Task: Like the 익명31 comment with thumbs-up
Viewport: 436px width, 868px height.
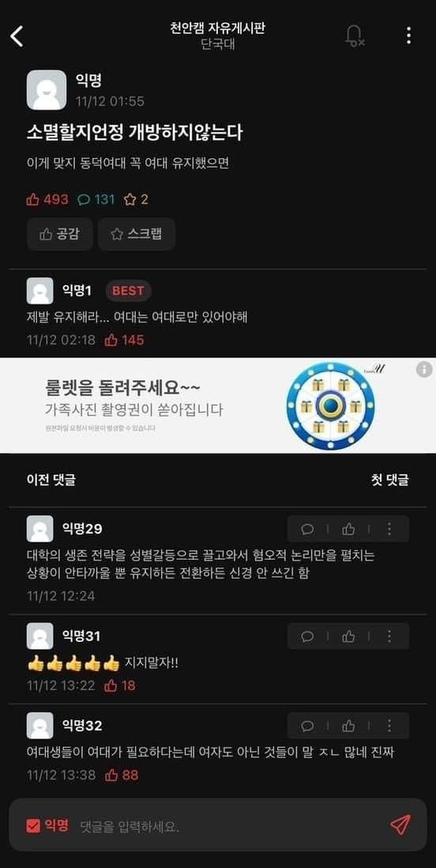Action: coord(348,636)
